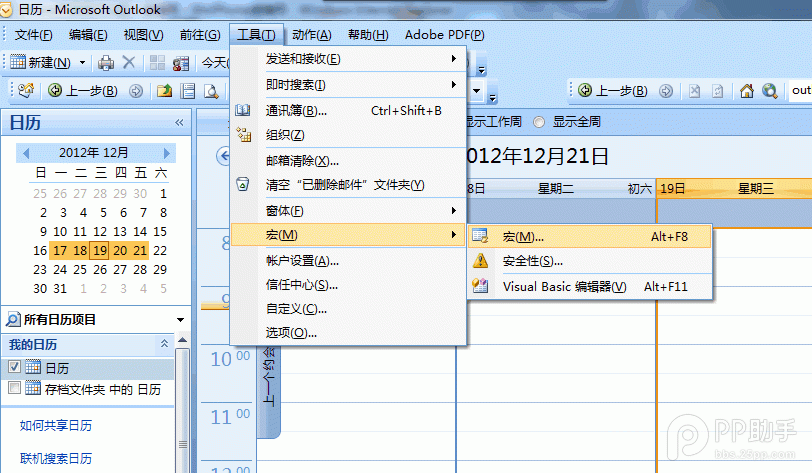Check the 日历 calendar checkbox
This screenshot has height=473, width=812.
pyautogui.click(x=14, y=366)
